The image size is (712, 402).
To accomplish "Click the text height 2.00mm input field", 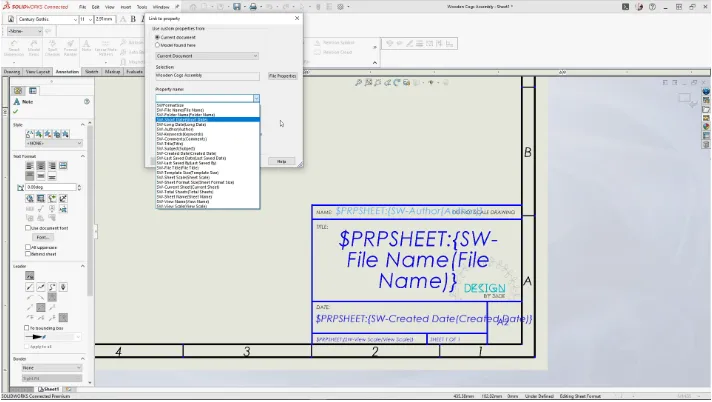I will [x=104, y=20].
